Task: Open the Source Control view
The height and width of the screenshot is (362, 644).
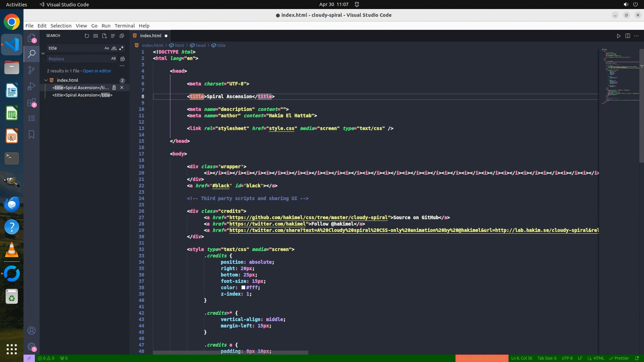Action: [32, 70]
